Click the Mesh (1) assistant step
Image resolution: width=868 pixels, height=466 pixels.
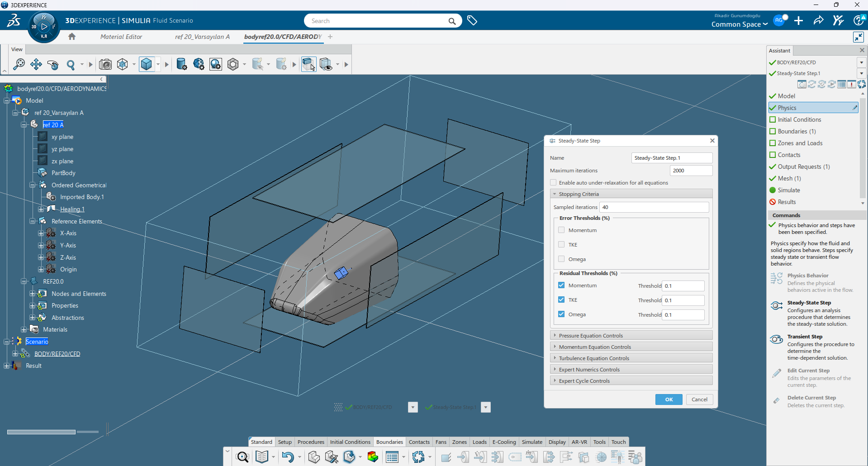[x=789, y=178]
